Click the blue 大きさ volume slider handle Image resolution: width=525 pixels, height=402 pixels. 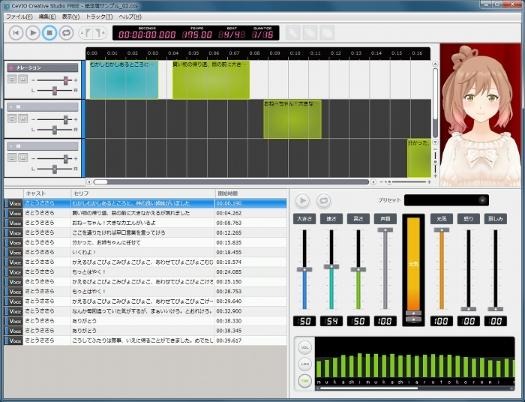[x=304, y=269]
